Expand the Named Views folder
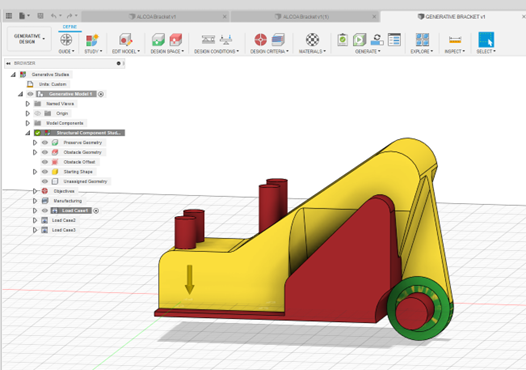 point(28,104)
